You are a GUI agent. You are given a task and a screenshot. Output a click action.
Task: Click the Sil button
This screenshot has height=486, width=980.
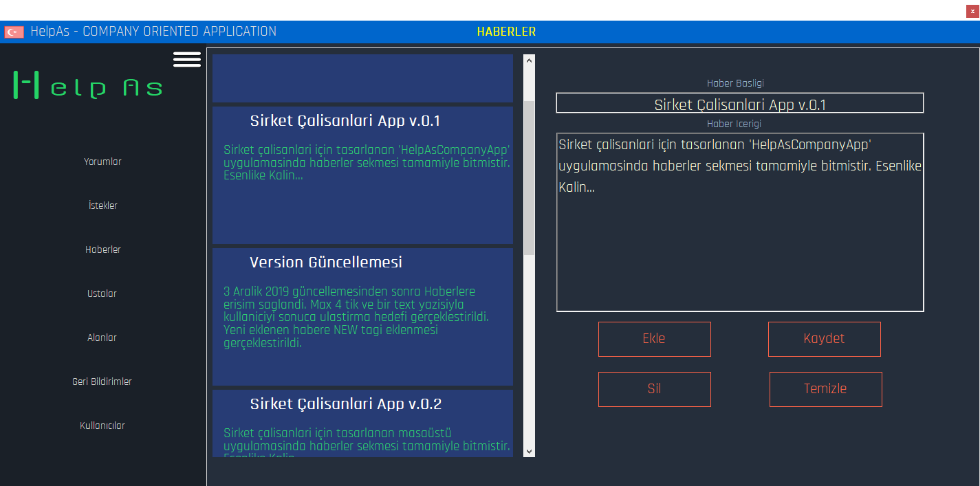pos(654,389)
